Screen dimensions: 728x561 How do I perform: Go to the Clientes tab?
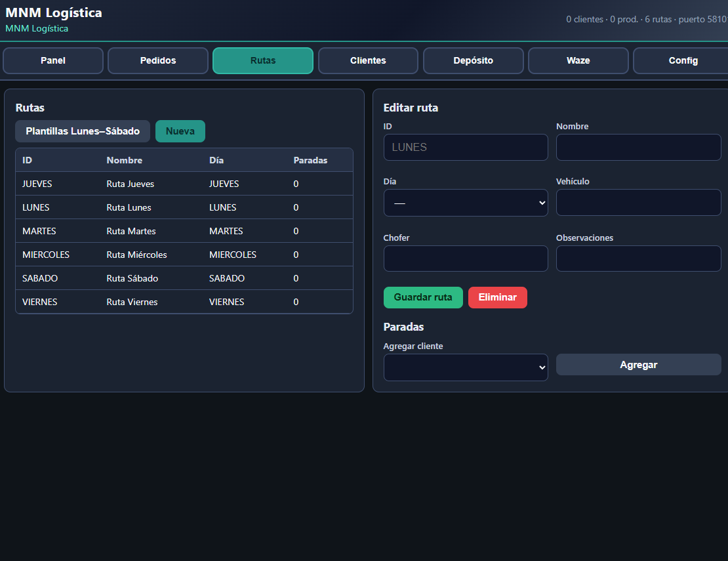pos(368,60)
